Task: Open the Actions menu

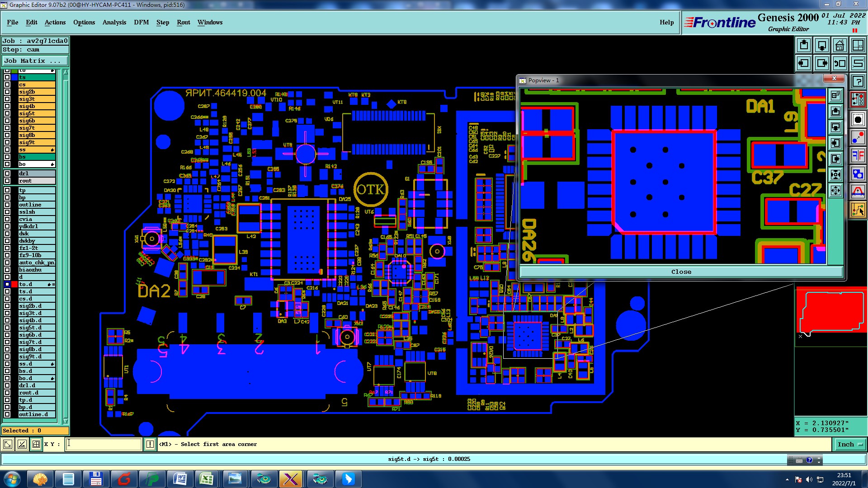Action: pyautogui.click(x=55, y=22)
